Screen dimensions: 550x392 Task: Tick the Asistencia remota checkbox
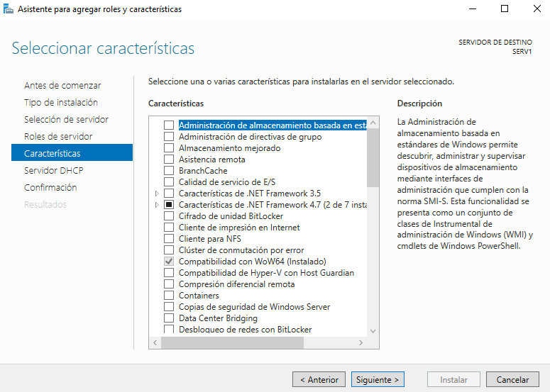(169, 159)
